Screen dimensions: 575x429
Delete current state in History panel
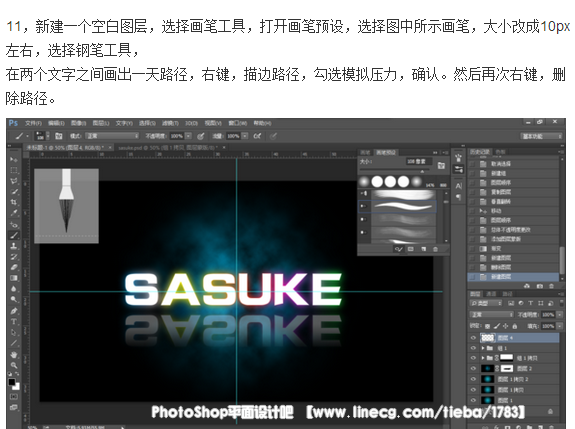551,286
